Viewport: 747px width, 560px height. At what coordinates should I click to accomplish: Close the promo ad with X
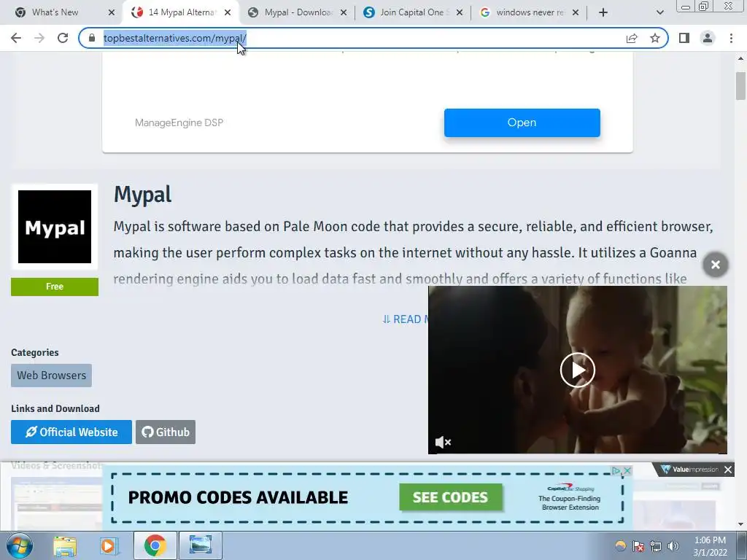point(627,470)
